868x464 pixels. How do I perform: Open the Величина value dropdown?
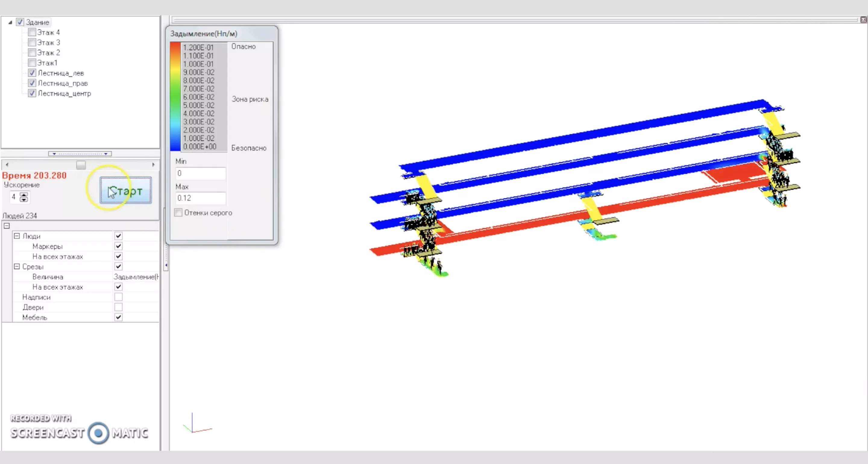click(x=136, y=277)
